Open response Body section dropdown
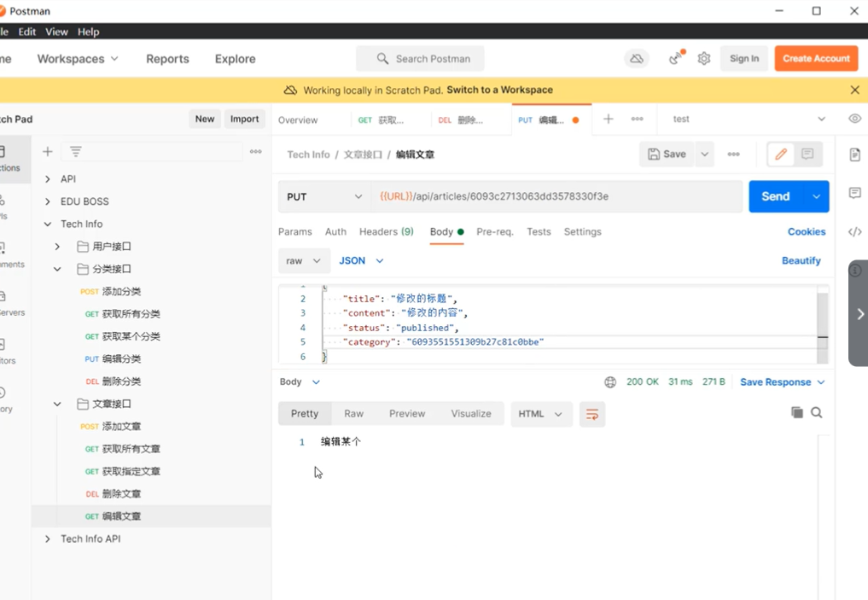 pyautogui.click(x=300, y=382)
